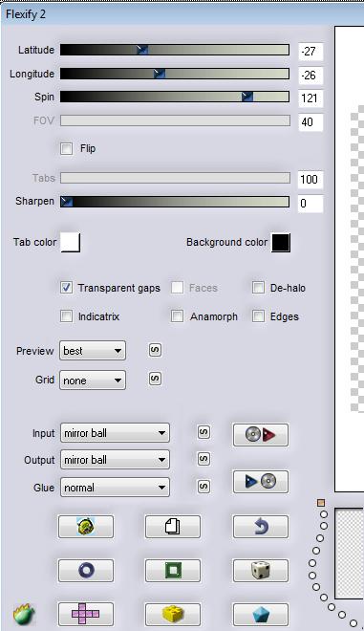This screenshot has width=364, height=631.
Task: Open the Grid none dropdown
Action: (x=93, y=381)
